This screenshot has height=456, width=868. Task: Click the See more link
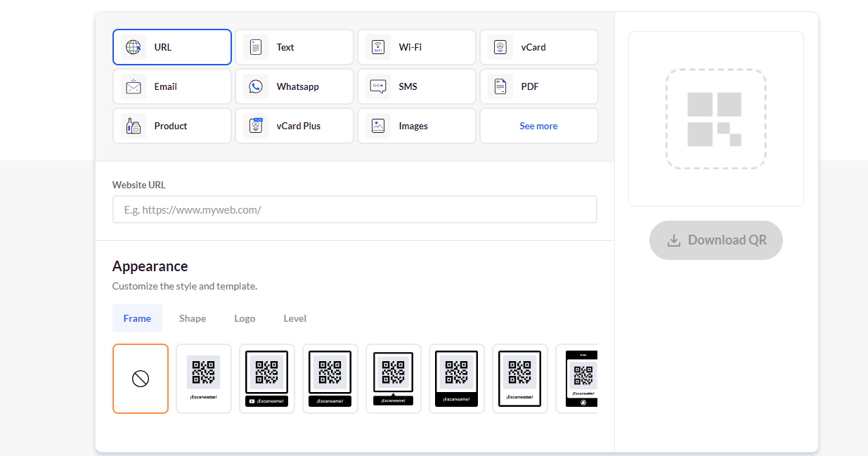(x=538, y=126)
